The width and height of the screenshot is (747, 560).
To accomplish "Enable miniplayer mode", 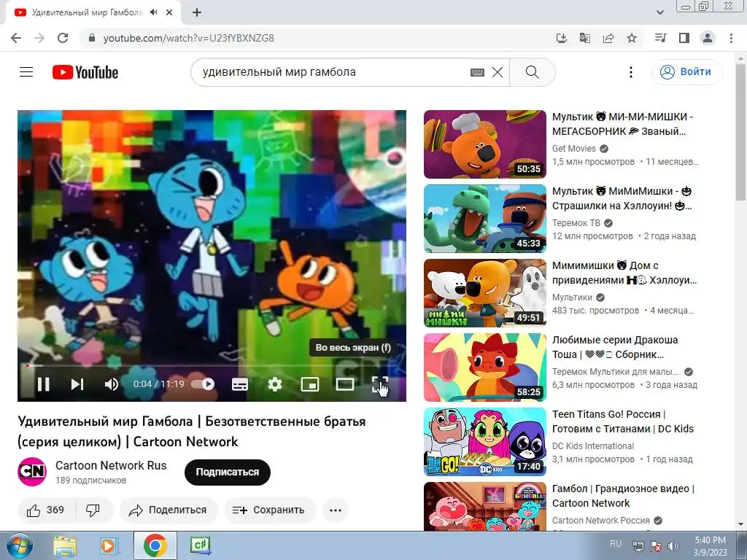I will (309, 384).
